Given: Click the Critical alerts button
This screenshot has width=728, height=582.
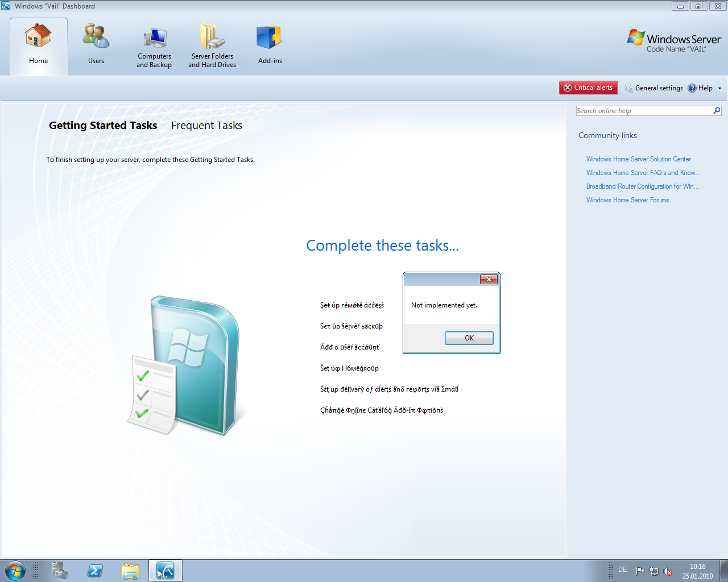Looking at the screenshot, I should [588, 88].
